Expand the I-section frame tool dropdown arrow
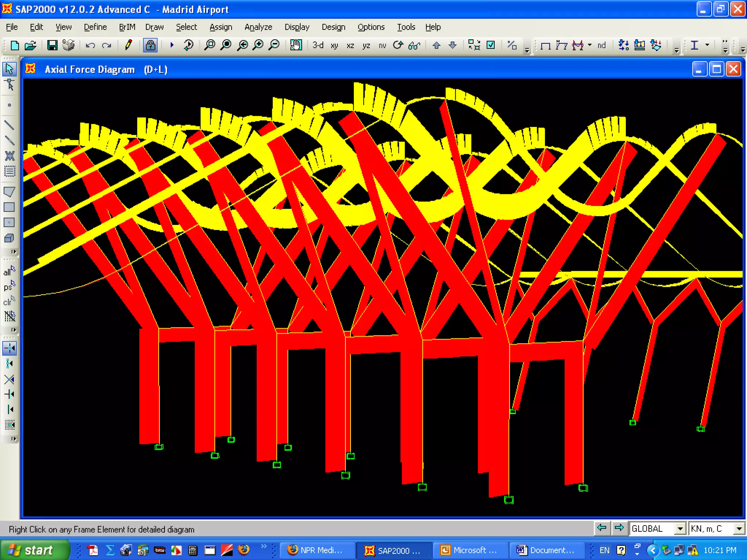 click(x=707, y=45)
